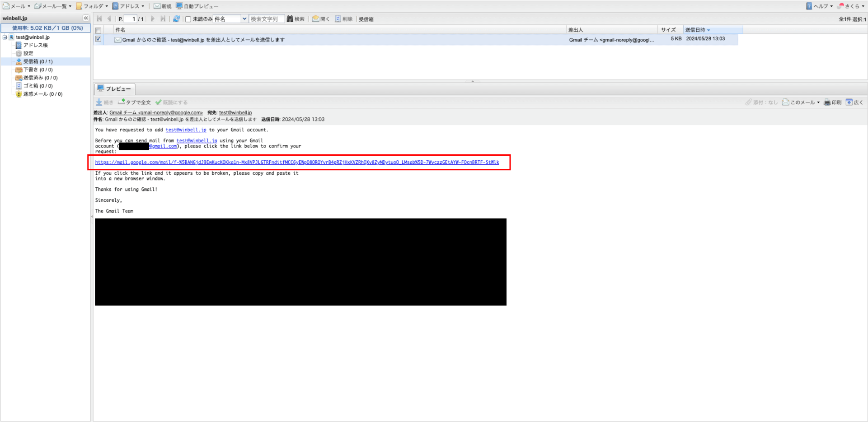Click 削除 to delete selected mail
Screen dimensions: 868x422
coord(343,19)
